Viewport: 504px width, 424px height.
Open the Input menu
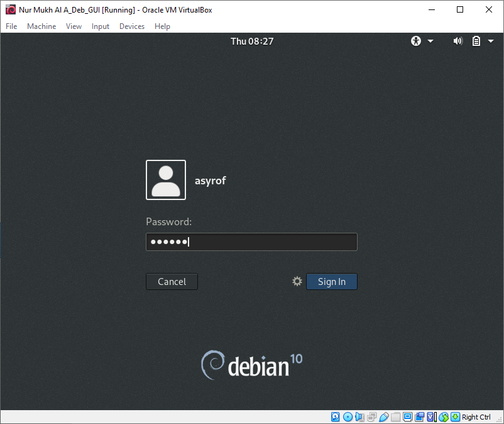coord(100,26)
